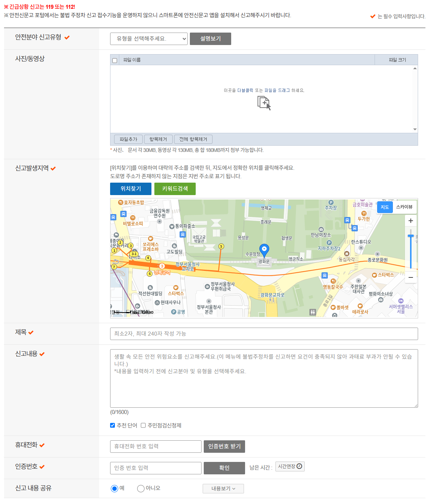This screenshot has height=504, width=432.
Task: Click the coffee icon beside right 스타벅스
Action: pos(374,275)
